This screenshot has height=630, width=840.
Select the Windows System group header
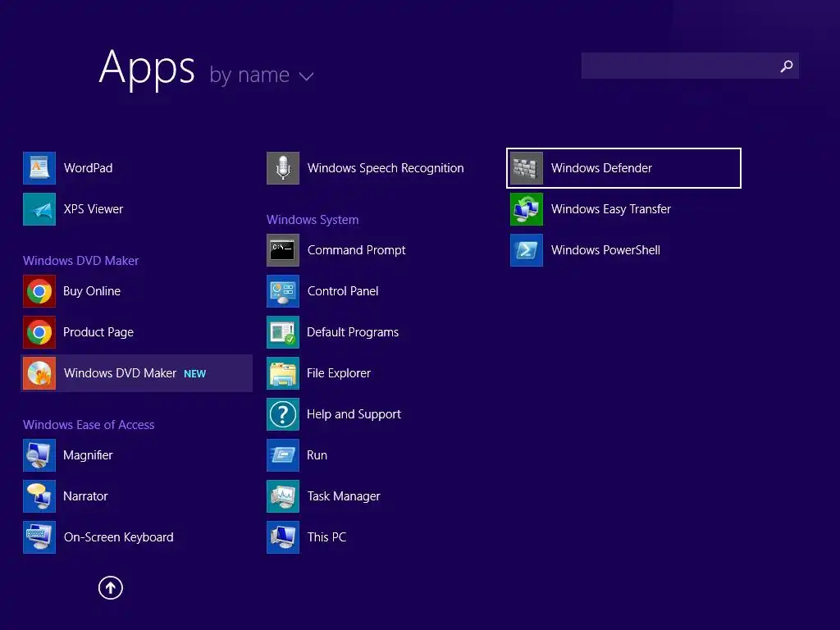[313, 220]
